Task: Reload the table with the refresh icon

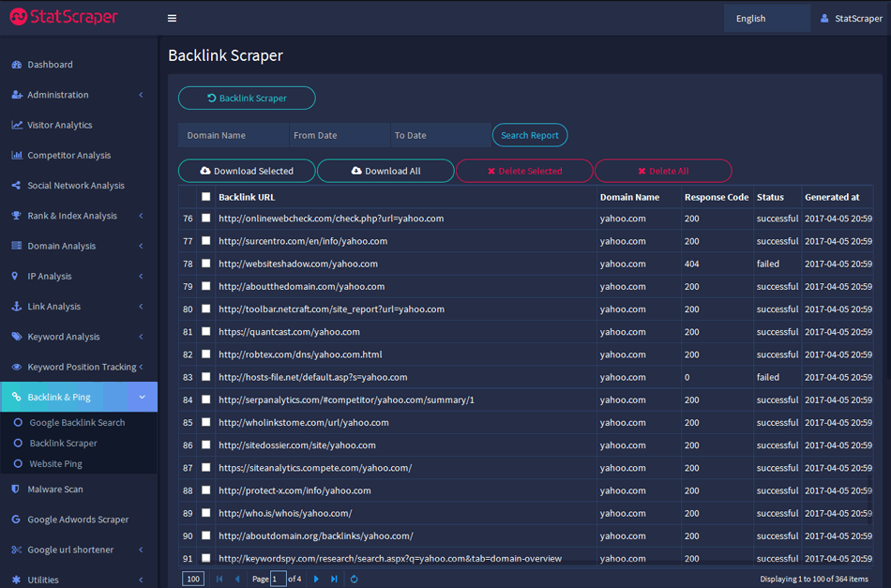Action: [x=354, y=579]
